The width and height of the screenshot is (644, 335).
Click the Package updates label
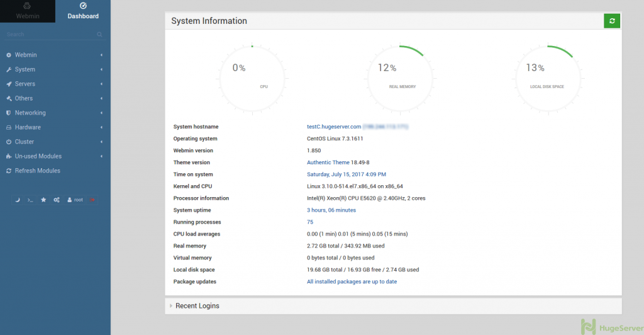pos(195,281)
